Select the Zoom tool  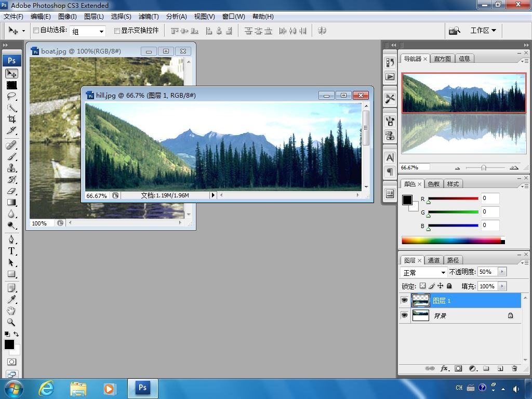coord(11,322)
